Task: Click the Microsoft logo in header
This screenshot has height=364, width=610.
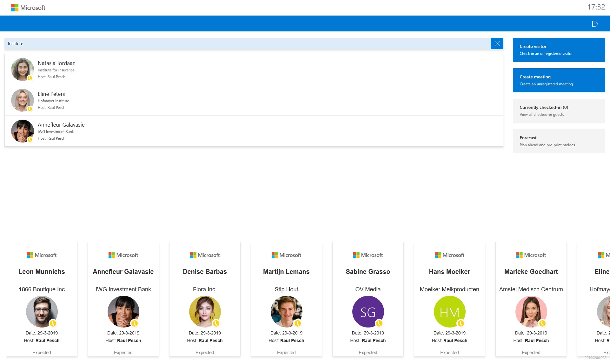Action: pos(28,8)
